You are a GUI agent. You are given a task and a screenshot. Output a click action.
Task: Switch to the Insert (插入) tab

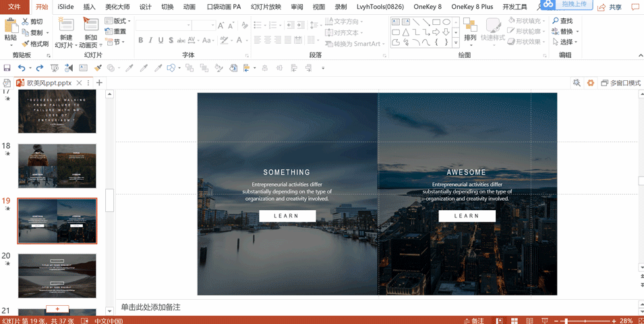[89, 7]
